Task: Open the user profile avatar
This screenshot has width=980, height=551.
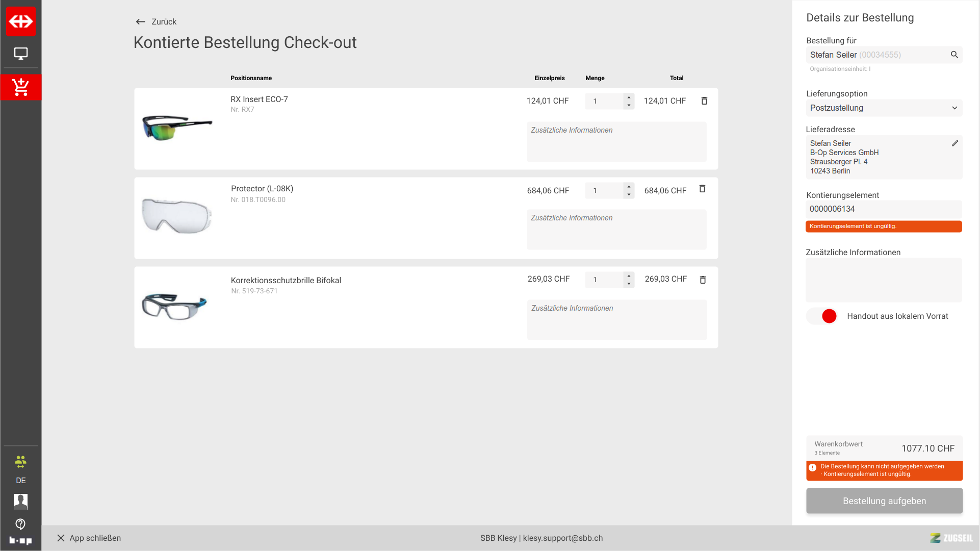Action: point(20,501)
